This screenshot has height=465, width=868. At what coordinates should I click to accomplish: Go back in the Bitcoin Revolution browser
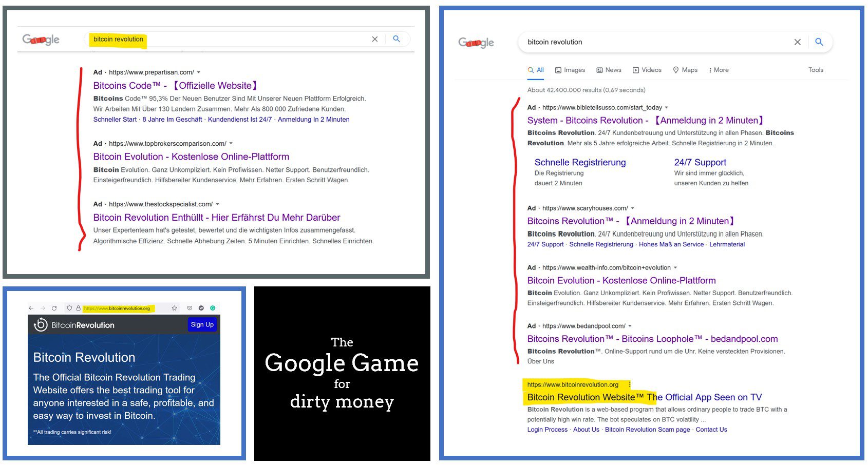tap(31, 308)
